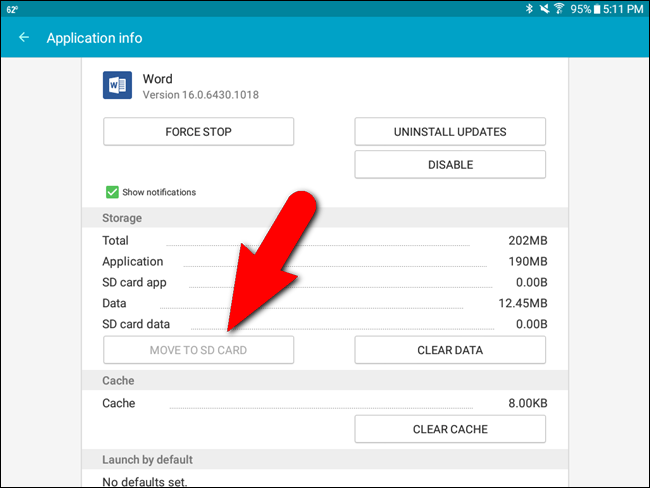Toggle the Show notifications checkbox
The height and width of the screenshot is (488, 650).
pyautogui.click(x=112, y=192)
